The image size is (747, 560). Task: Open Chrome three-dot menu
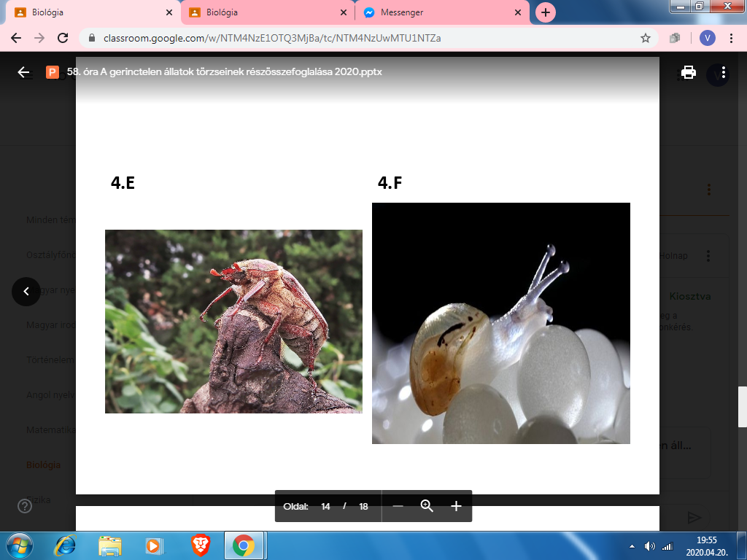point(731,38)
